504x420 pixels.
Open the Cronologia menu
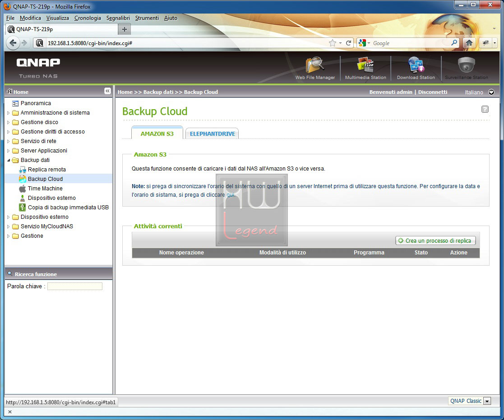coord(88,18)
